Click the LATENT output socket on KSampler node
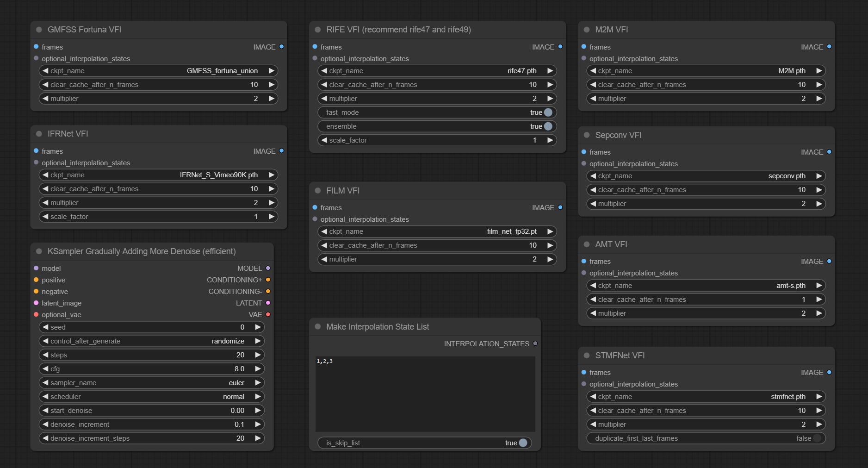This screenshot has height=468, width=868. 268,303
